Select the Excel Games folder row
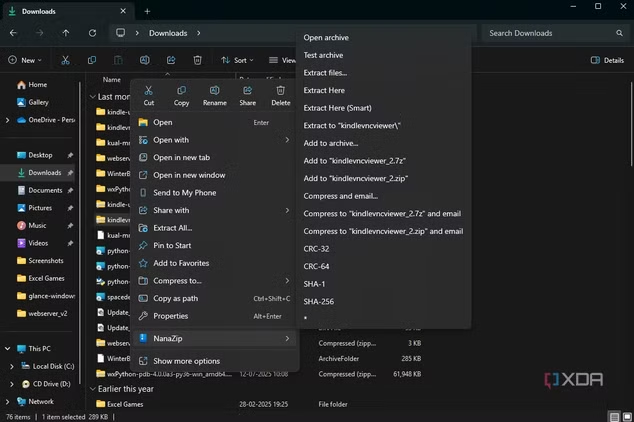The height and width of the screenshot is (422, 634). pyautogui.click(x=259, y=404)
